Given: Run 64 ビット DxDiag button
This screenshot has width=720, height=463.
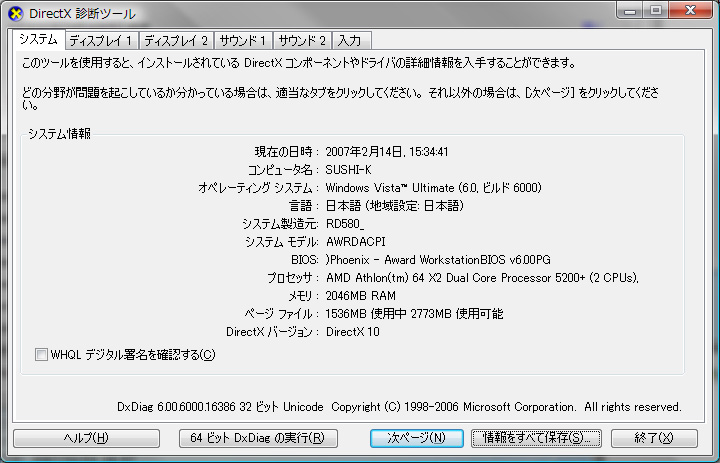Looking at the screenshot, I should [x=258, y=438].
